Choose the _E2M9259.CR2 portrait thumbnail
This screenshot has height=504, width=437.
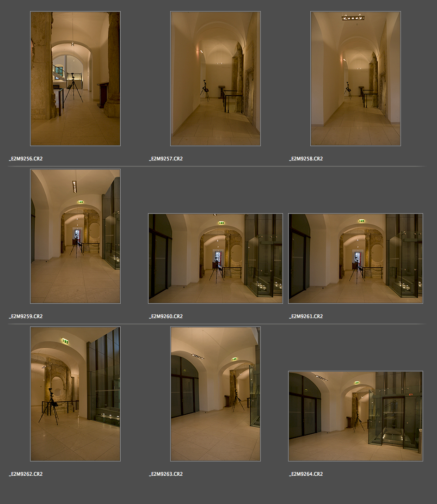[75, 236]
